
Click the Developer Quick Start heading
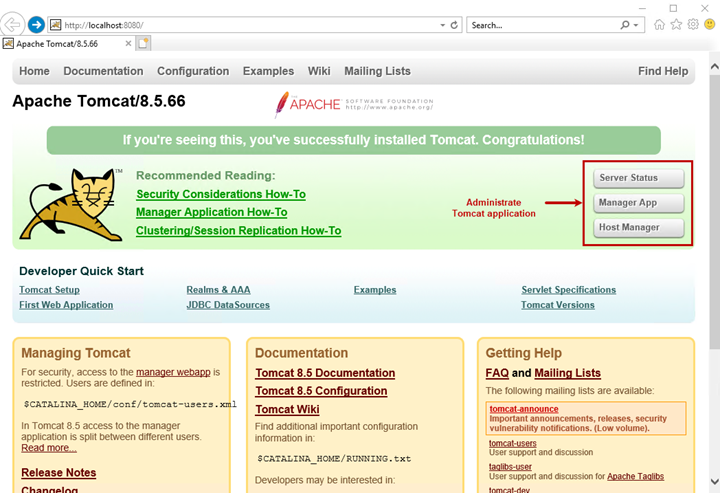coord(81,271)
